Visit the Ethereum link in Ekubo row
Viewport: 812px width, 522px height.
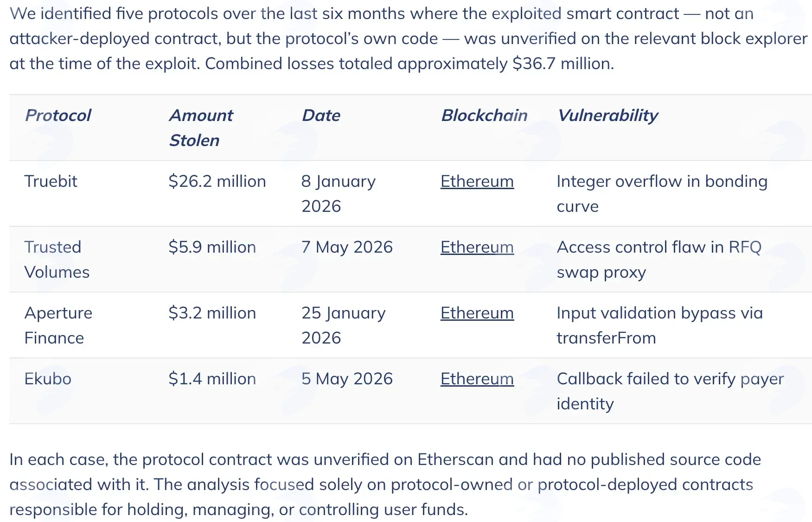tap(477, 379)
